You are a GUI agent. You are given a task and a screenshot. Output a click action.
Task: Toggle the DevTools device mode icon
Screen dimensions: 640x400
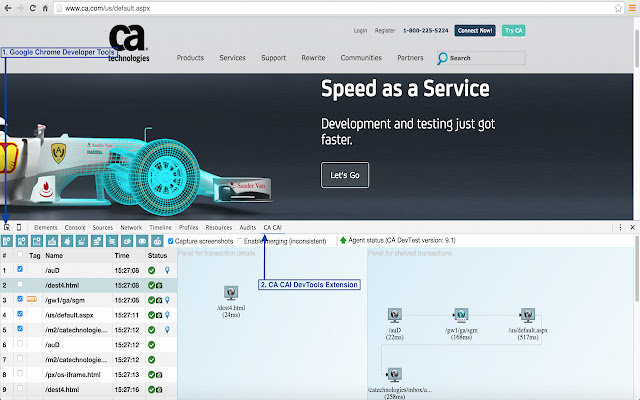pos(19,227)
